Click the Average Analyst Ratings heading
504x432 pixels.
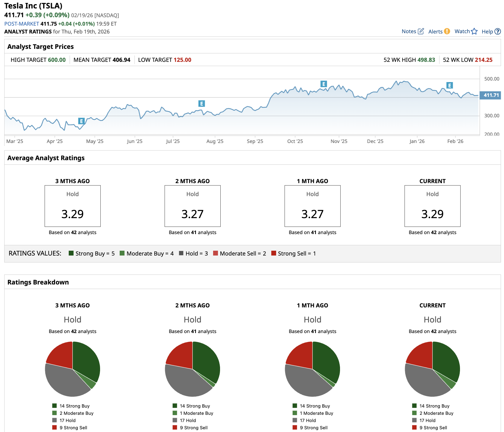tap(46, 158)
